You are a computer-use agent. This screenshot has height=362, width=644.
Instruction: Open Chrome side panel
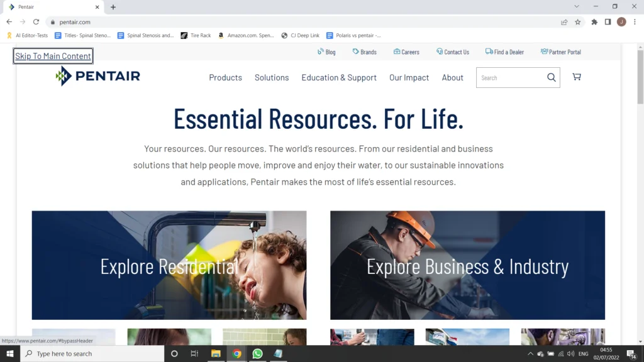click(608, 22)
